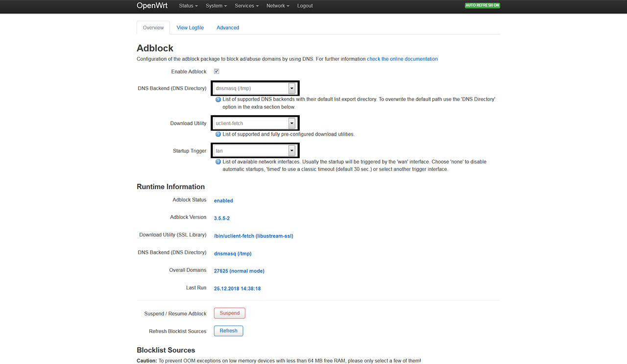Click the Blocklist Sources heading
627x364 pixels.
point(166,350)
